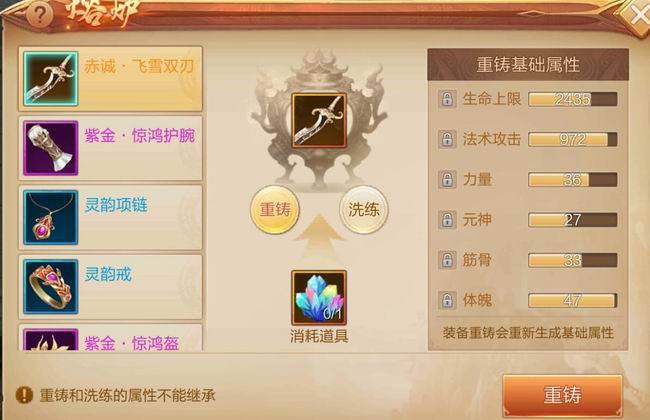Toggle the lock beside 力量
The width and height of the screenshot is (650, 420).
447,179
